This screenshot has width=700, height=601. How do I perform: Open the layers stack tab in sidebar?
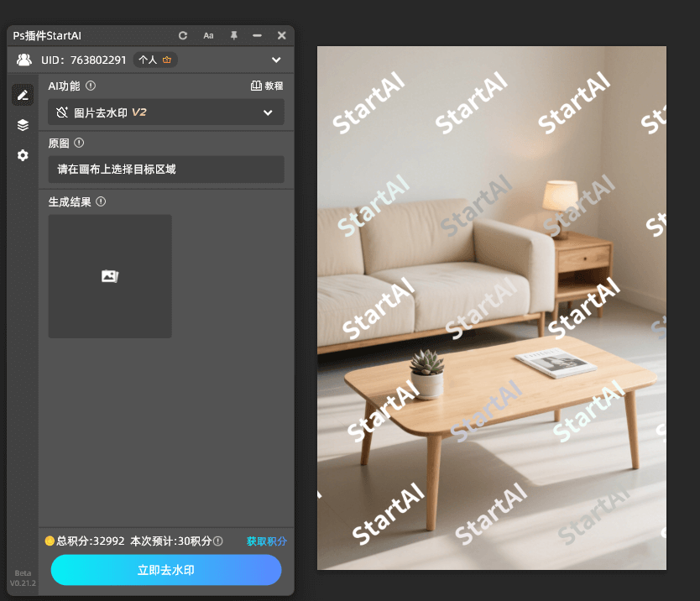(x=23, y=125)
